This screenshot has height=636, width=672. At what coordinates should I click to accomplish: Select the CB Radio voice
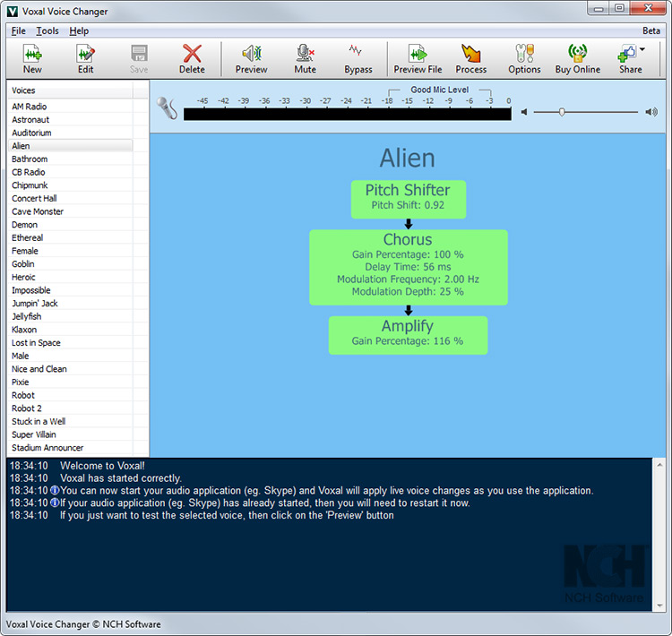click(70, 172)
